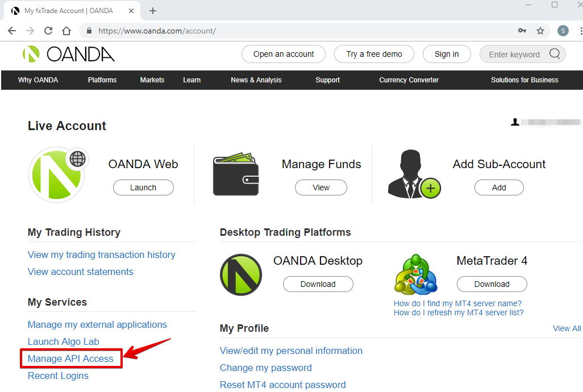The width and height of the screenshot is (583, 392).
Task: Go to browser home page icon
Action: 66,31
